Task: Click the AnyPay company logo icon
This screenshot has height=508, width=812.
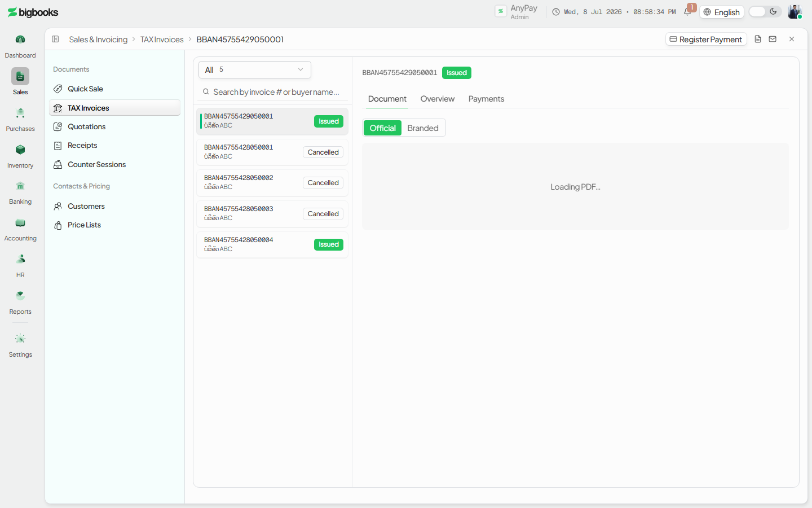Action: (x=501, y=11)
